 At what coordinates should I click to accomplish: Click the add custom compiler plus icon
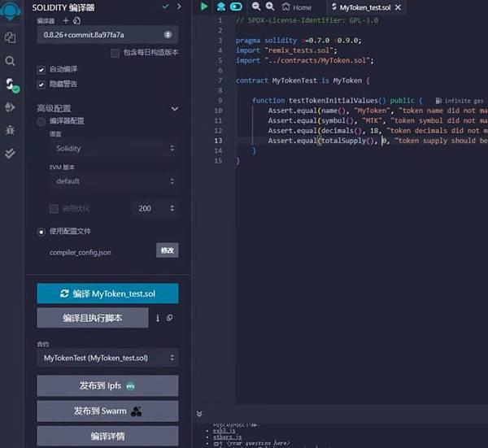[66, 20]
